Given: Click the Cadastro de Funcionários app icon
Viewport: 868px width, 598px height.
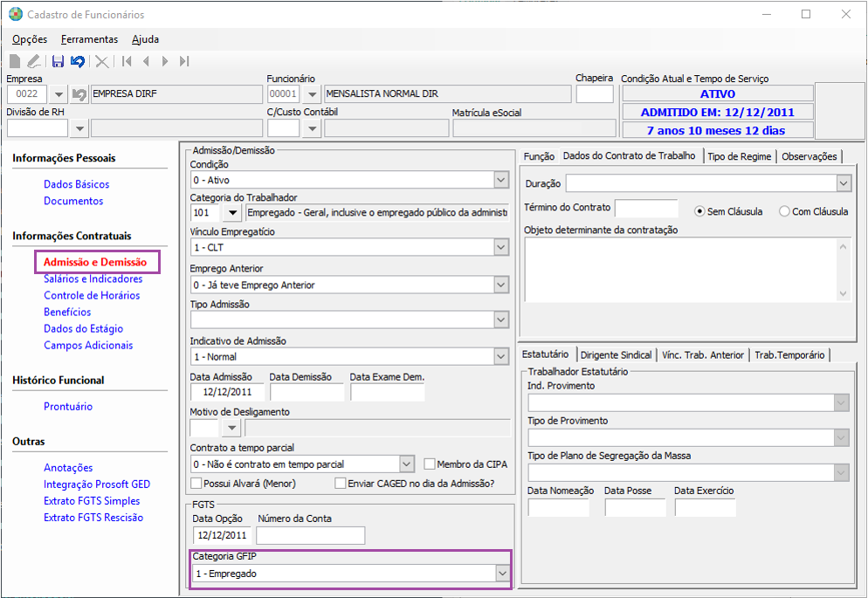Looking at the screenshot, I should pyautogui.click(x=16, y=14).
